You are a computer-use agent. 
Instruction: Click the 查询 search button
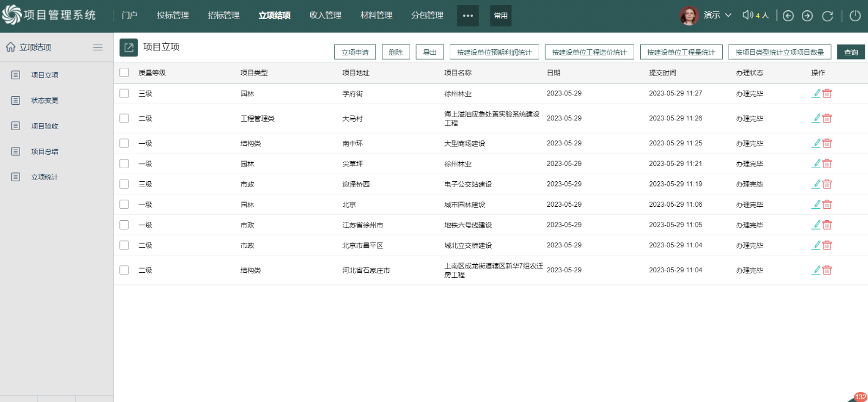(x=851, y=52)
